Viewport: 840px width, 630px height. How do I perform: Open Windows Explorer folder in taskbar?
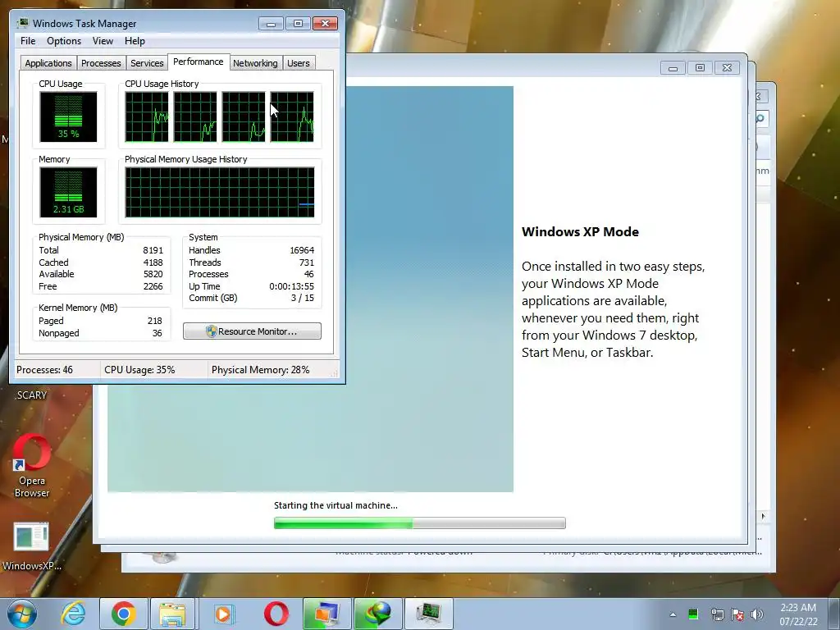[172, 614]
